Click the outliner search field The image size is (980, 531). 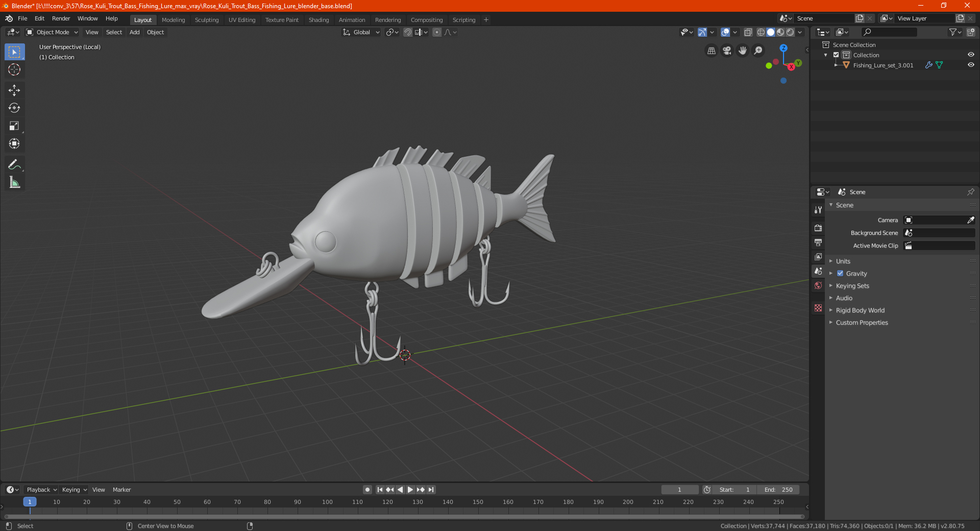pos(889,32)
